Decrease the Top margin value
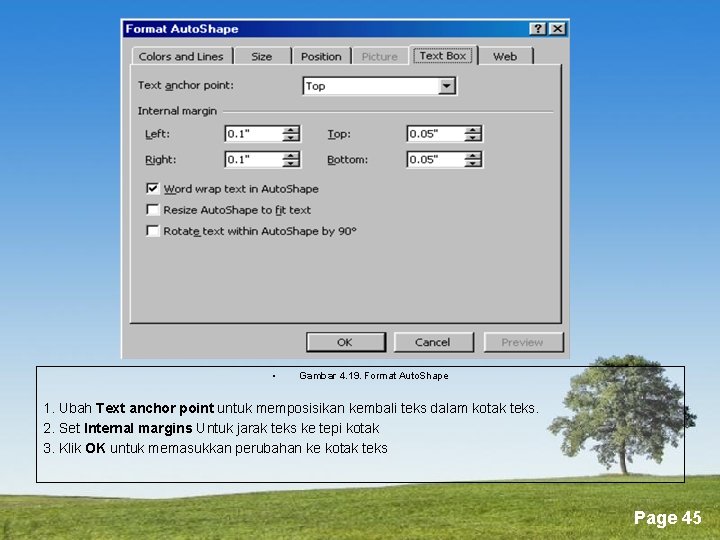 click(x=472, y=137)
